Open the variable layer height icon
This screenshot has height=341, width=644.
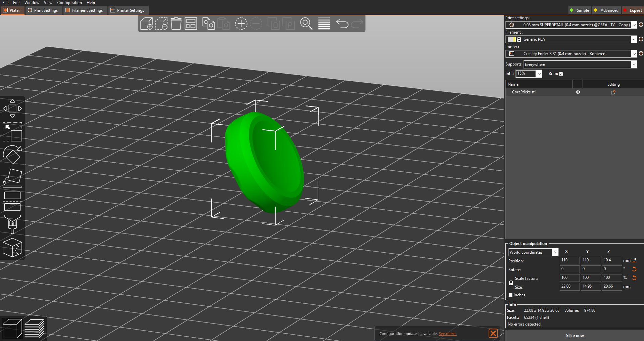pos(324,24)
